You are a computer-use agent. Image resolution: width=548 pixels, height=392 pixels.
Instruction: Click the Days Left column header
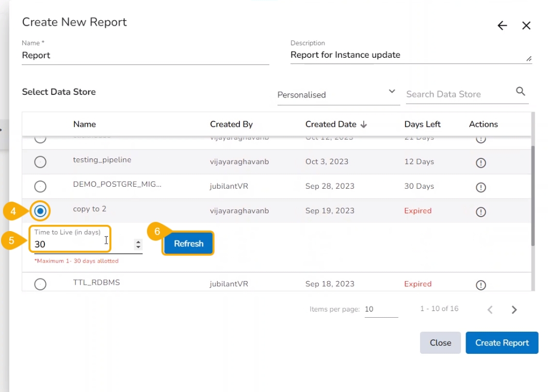422,124
